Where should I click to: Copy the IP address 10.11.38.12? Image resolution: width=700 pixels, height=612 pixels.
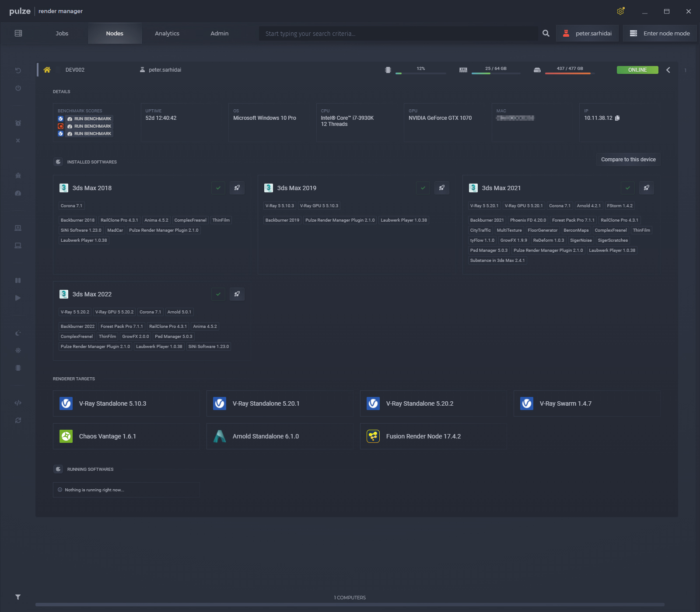tap(617, 118)
